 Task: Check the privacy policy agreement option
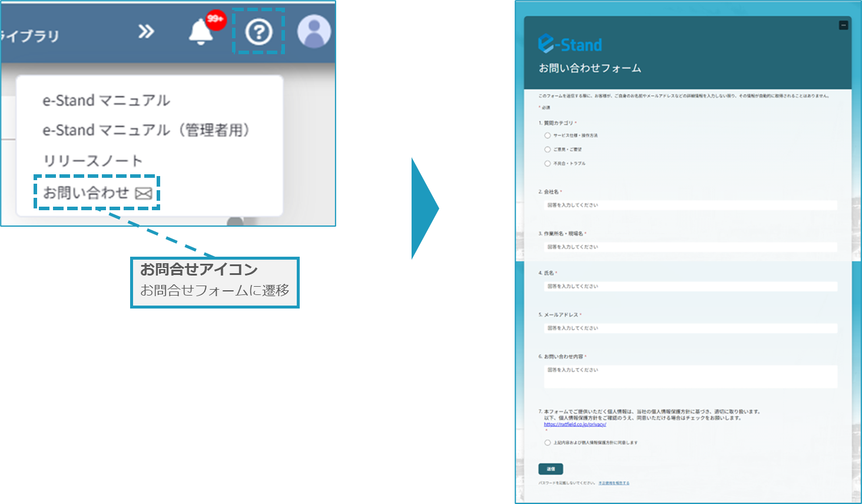click(548, 443)
